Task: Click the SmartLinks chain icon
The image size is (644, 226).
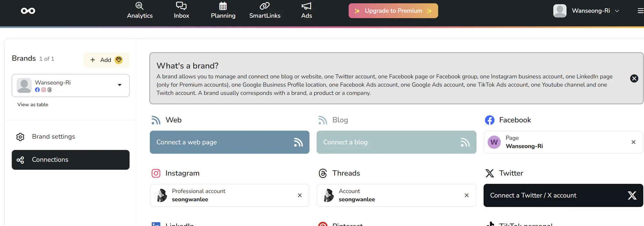Action: click(x=265, y=6)
